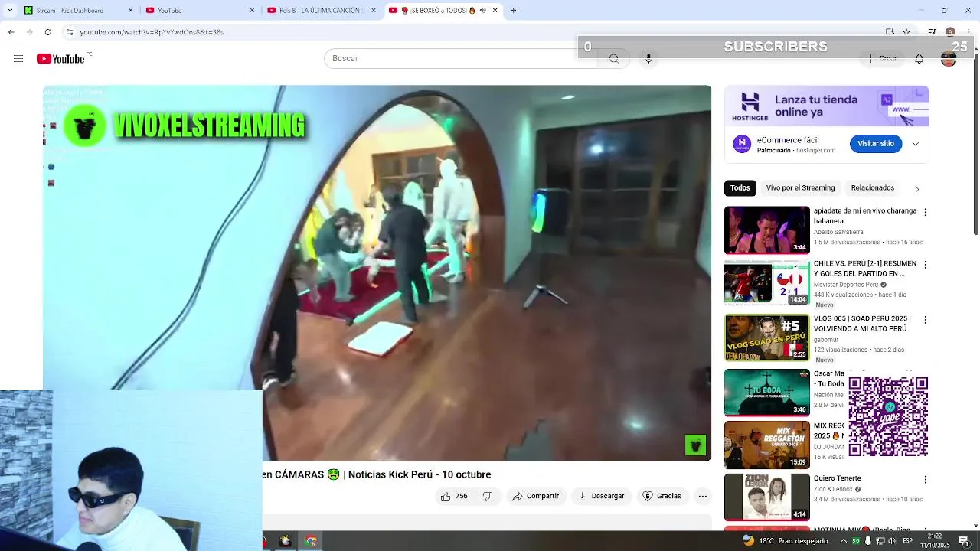Open the YouTube hamburger guide menu
This screenshot has width=980, height=551.
[18, 59]
